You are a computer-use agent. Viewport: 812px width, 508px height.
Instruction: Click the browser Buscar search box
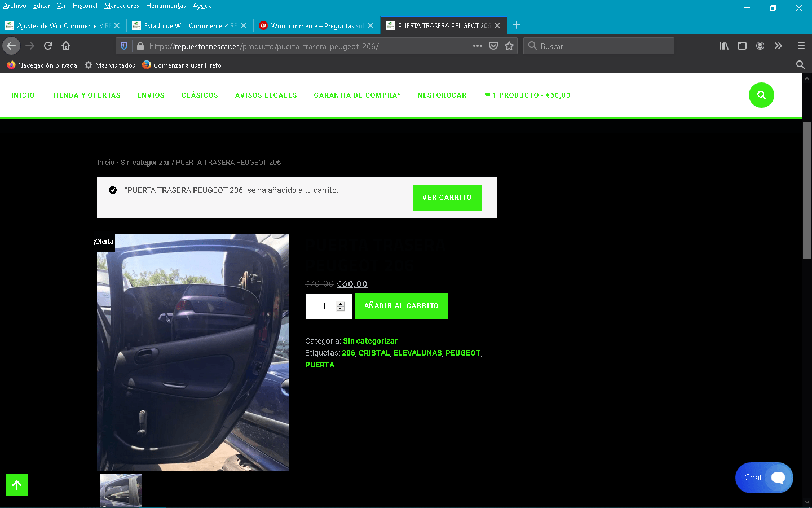tap(599, 46)
